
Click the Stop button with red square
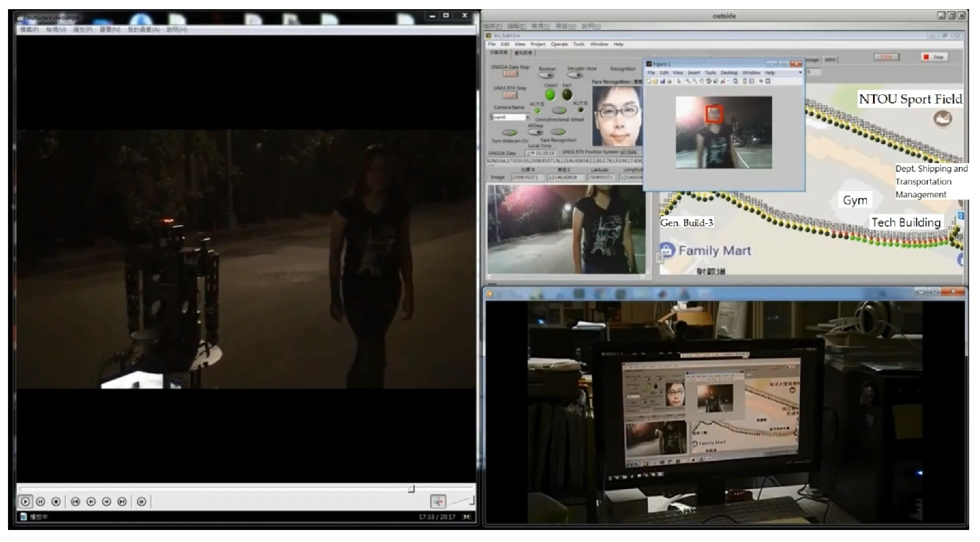tap(933, 57)
